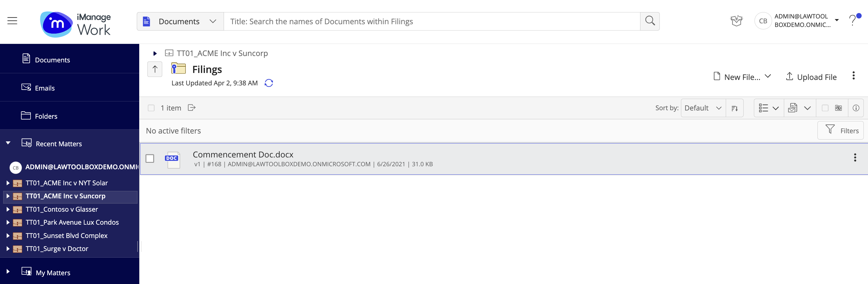Viewport: 868px width, 284px height.
Task: Expand the My Matters section
Action: coord(8,271)
